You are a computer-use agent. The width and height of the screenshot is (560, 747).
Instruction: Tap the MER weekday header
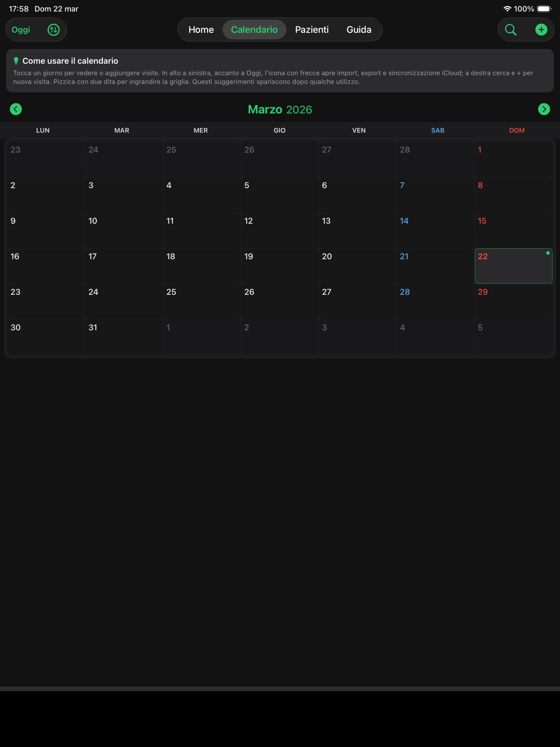pyautogui.click(x=201, y=130)
